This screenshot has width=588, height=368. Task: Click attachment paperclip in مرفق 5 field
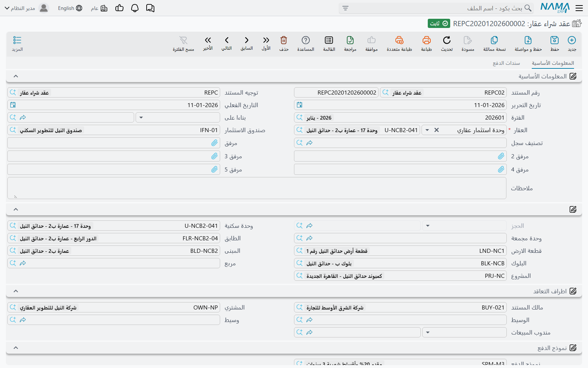pyautogui.click(x=214, y=169)
